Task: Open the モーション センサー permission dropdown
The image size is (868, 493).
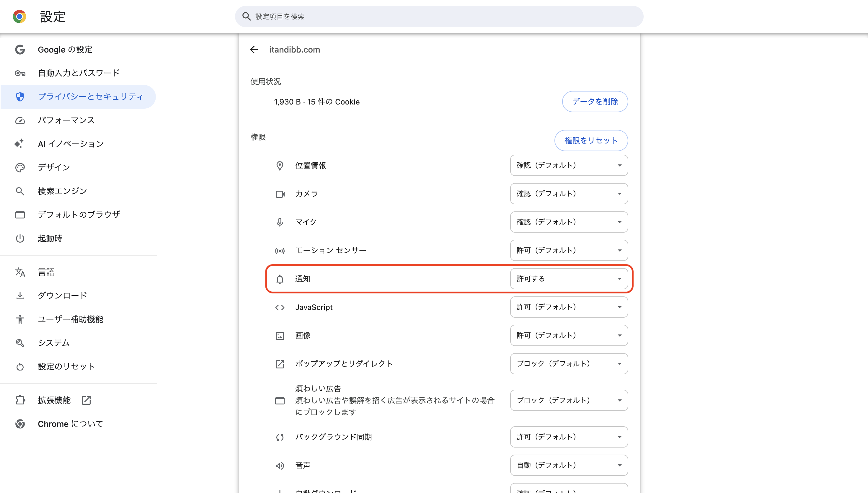Action: [x=569, y=250]
